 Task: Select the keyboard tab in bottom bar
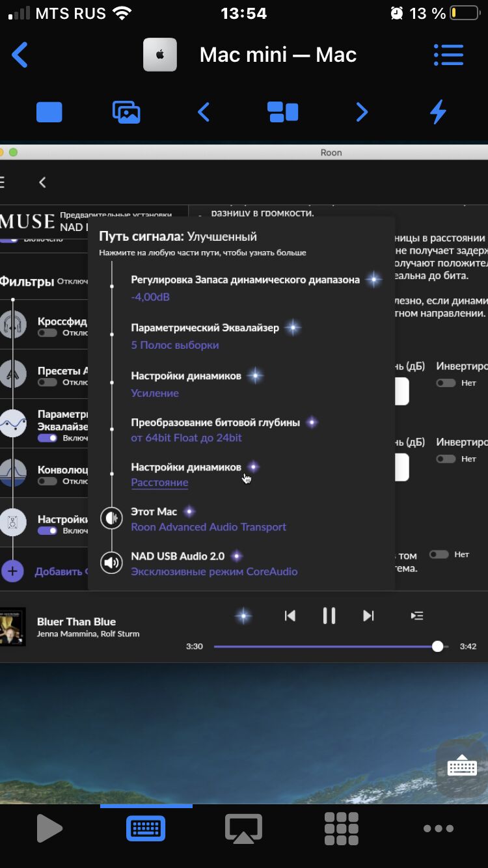click(146, 829)
